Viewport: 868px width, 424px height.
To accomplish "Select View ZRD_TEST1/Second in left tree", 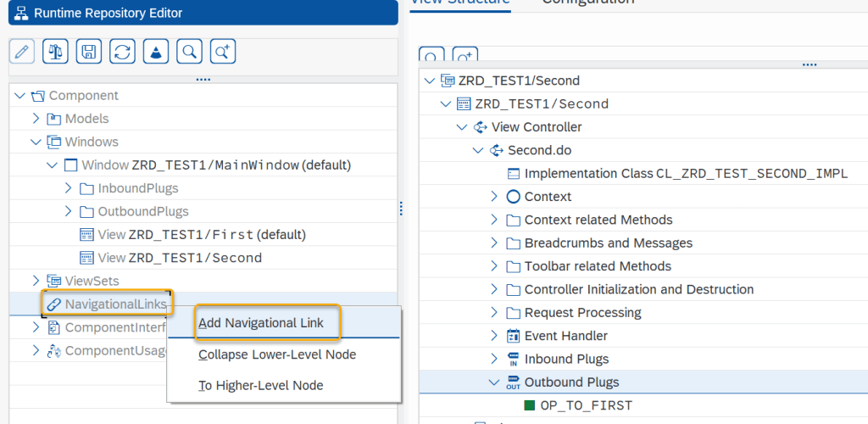I will [x=180, y=258].
